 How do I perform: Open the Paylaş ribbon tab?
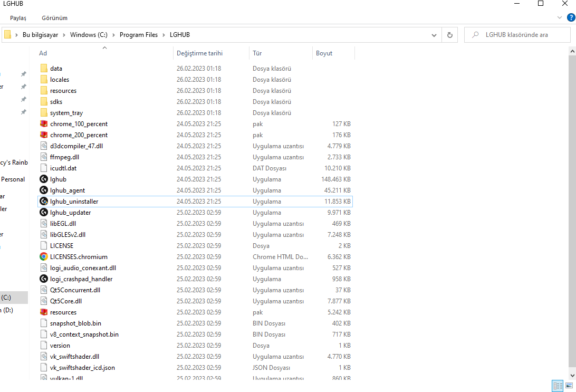pyautogui.click(x=18, y=18)
